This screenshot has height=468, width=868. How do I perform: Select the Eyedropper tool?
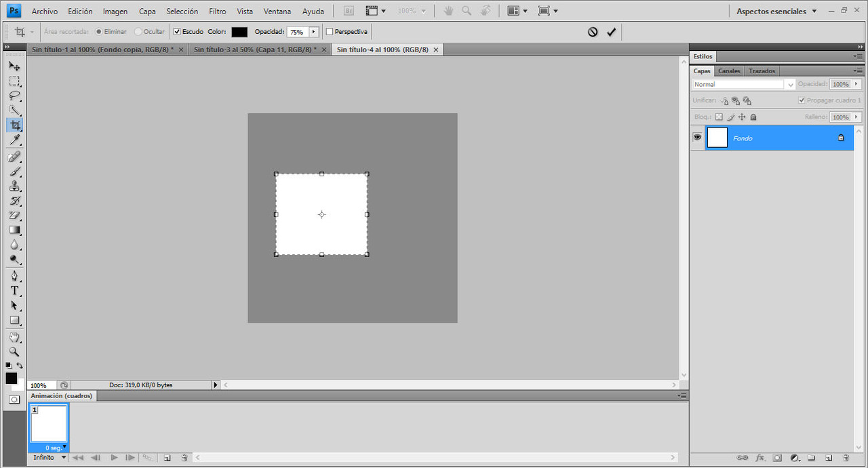click(x=14, y=140)
